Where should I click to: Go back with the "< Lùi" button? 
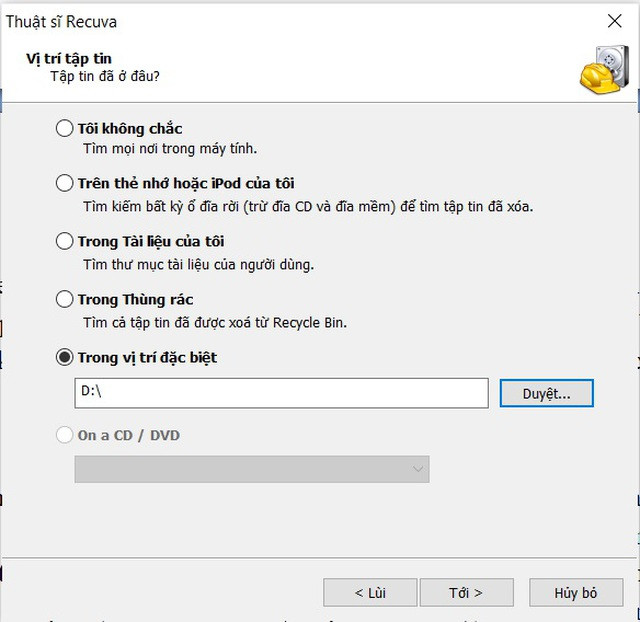(370, 593)
